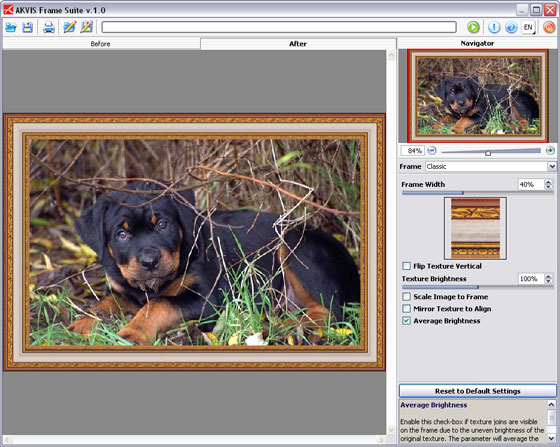Tick the Mirror Texture to Align box

point(406,308)
